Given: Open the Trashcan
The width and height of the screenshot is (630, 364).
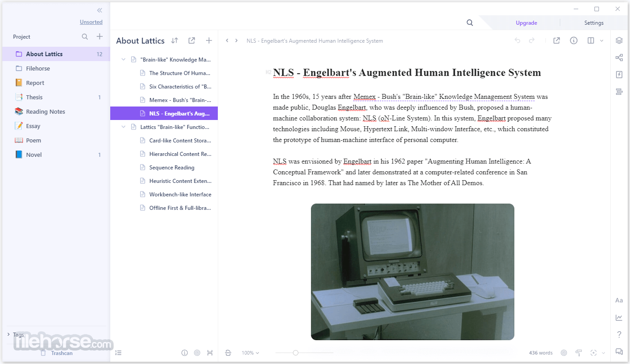Looking at the screenshot, I should (x=57, y=353).
